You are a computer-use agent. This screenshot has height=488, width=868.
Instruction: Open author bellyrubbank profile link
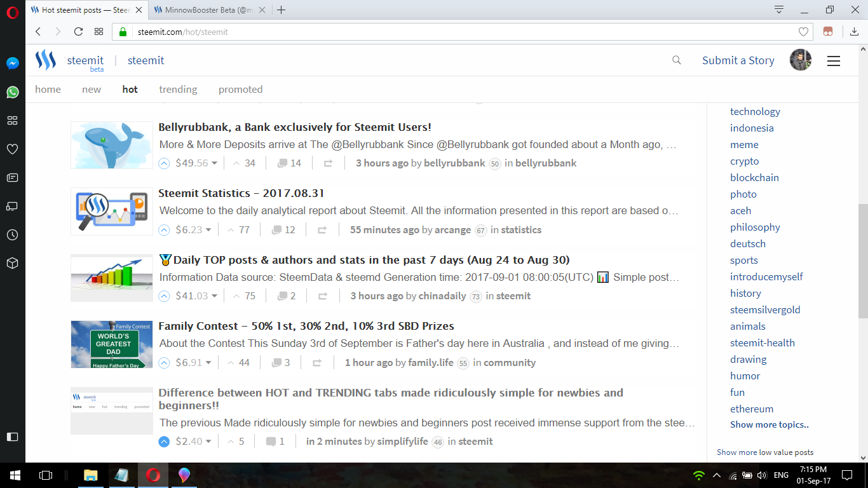pyautogui.click(x=454, y=163)
